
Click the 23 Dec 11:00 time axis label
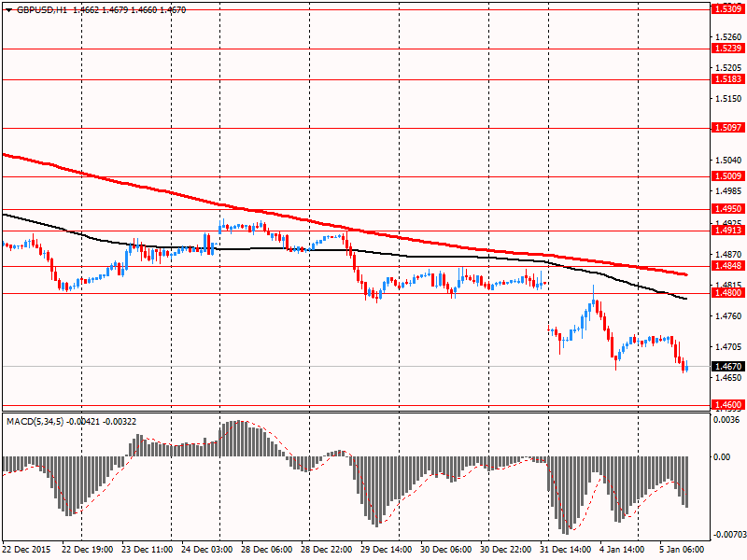tap(148, 549)
